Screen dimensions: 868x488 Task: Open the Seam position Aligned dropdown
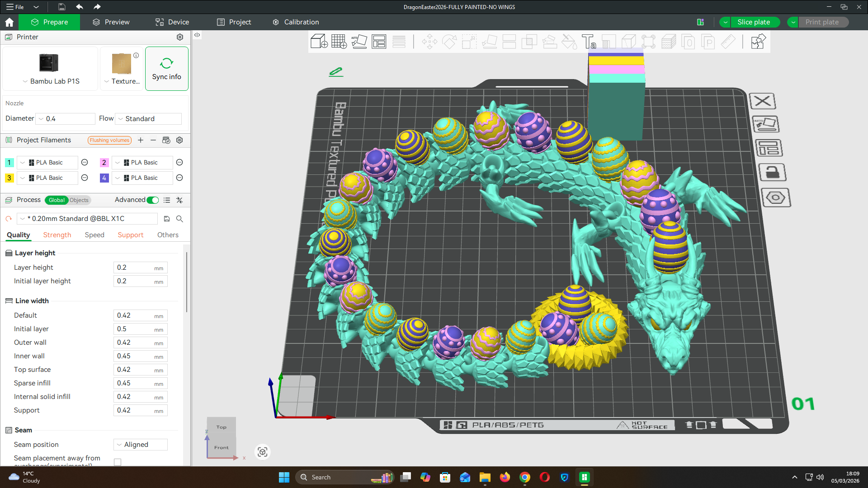click(x=141, y=445)
